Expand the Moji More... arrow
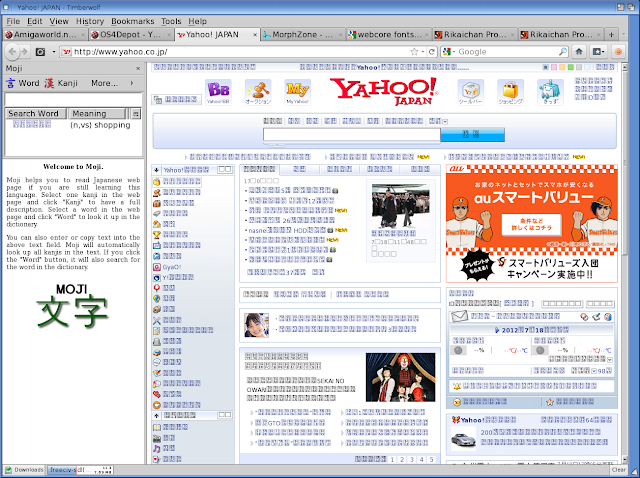Image resolution: width=640 pixels, height=478 pixels. tap(132, 83)
